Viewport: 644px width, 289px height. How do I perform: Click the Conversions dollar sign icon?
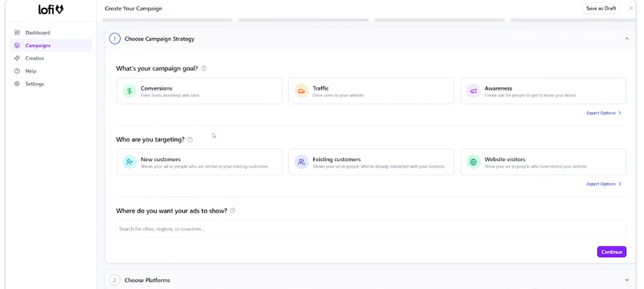point(129,91)
